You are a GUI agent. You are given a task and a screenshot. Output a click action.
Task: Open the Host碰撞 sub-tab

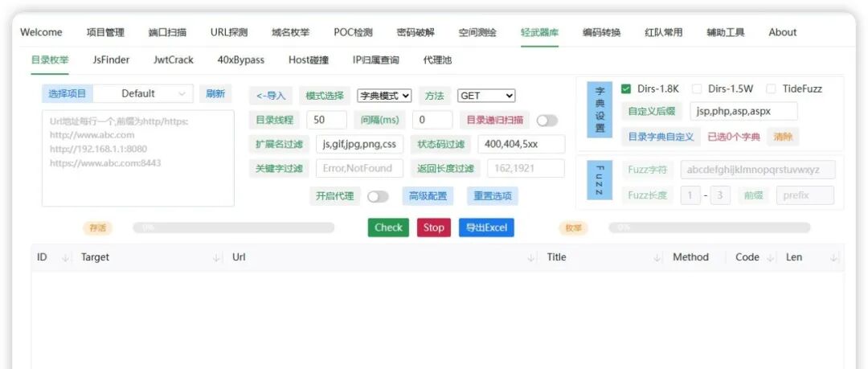309,59
